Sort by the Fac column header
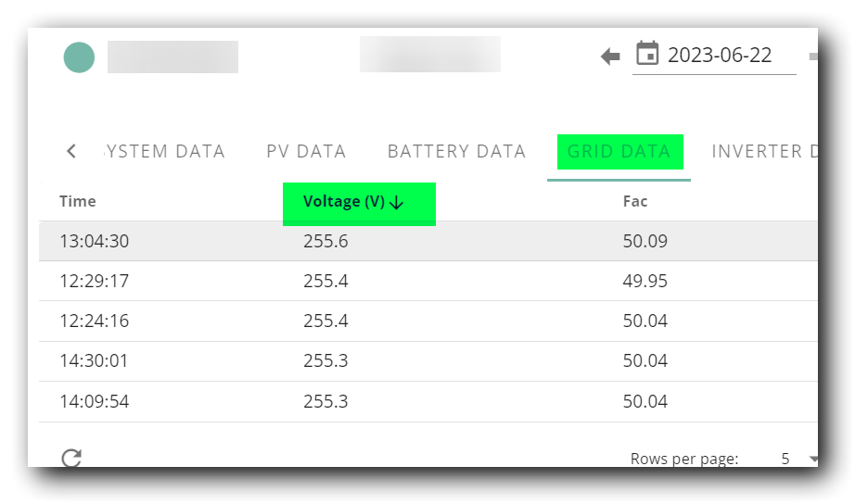Viewport: 855px width, 504px height. pyautogui.click(x=634, y=201)
